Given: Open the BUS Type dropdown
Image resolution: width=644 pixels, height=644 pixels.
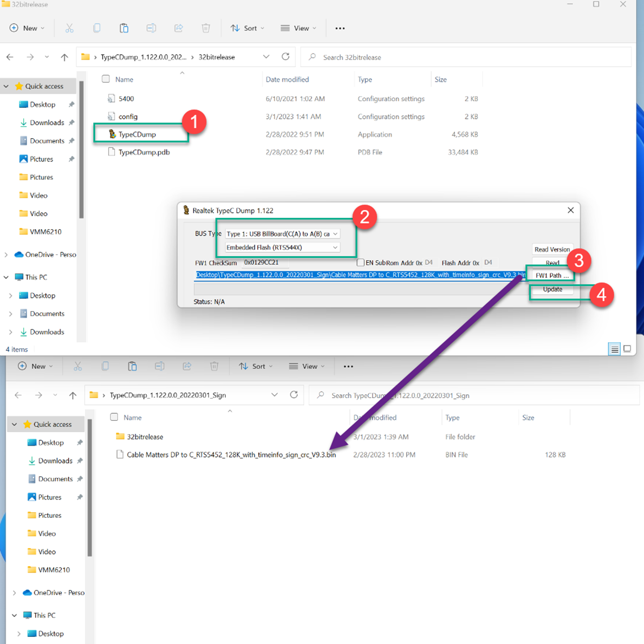Looking at the screenshot, I should 283,233.
